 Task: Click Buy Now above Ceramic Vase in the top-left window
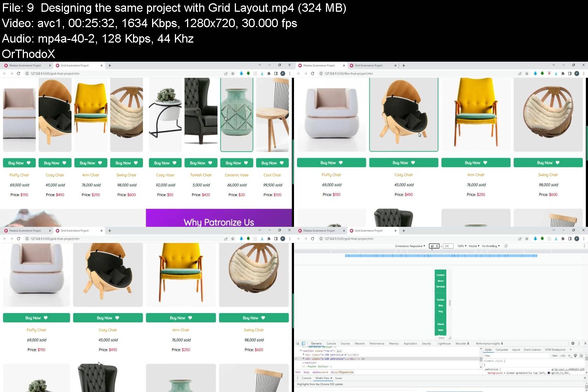(237, 163)
